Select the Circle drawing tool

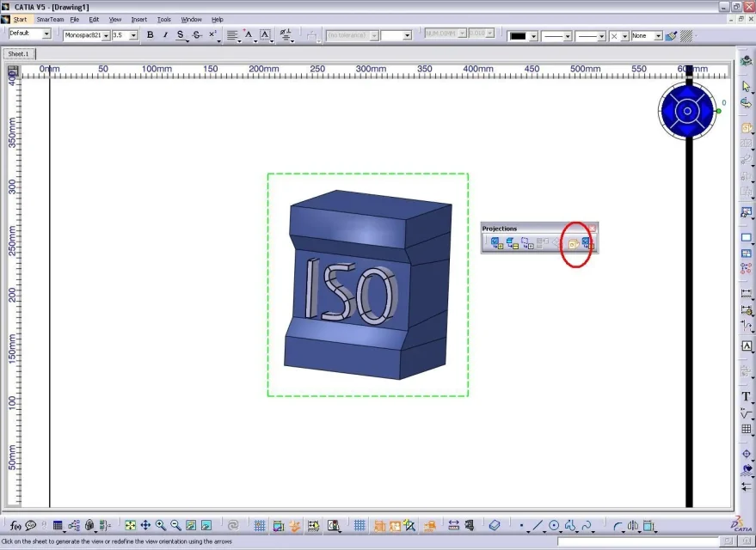554,525
